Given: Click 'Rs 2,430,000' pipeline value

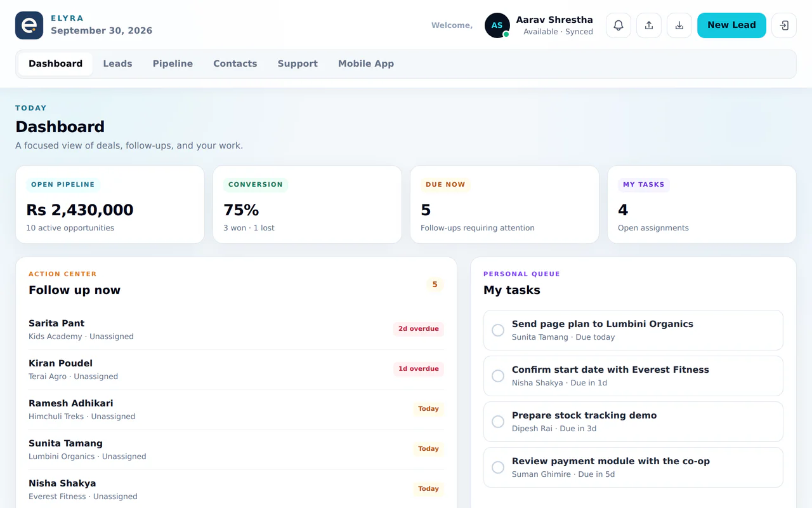Looking at the screenshot, I should [x=80, y=210].
